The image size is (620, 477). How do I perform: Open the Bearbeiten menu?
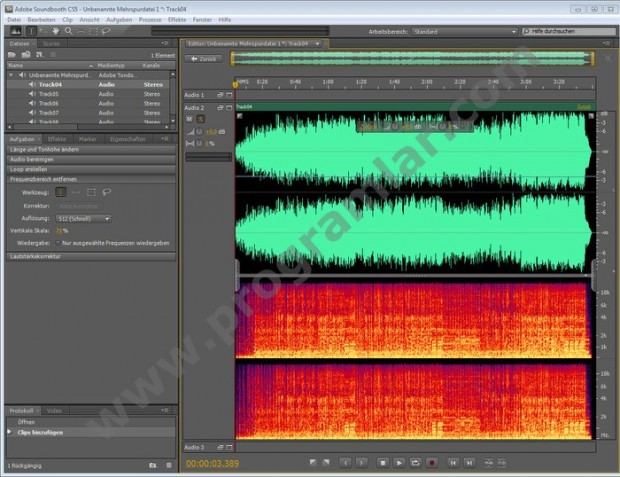[x=42, y=19]
